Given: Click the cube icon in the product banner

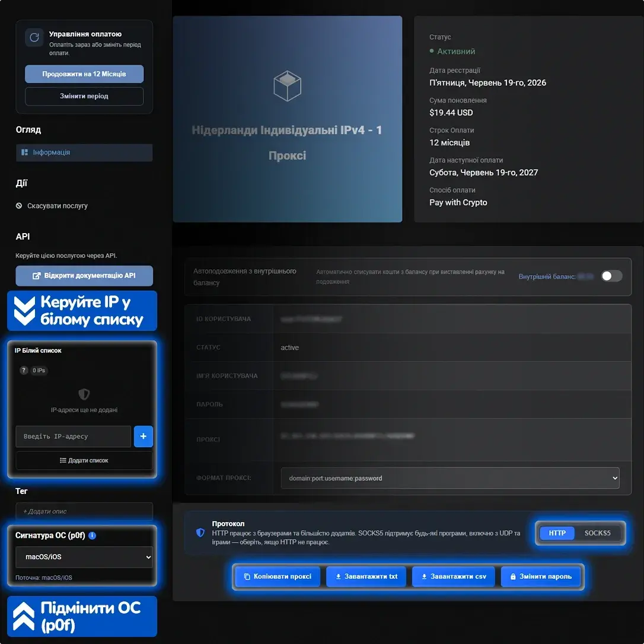Looking at the screenshot, I should click(x=287, y=86).
